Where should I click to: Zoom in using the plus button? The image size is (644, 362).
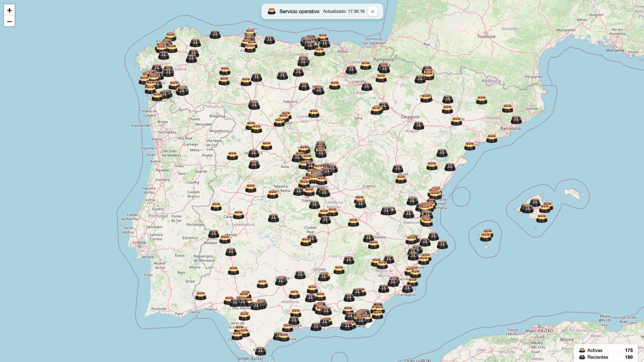click(x=9, y=10)
